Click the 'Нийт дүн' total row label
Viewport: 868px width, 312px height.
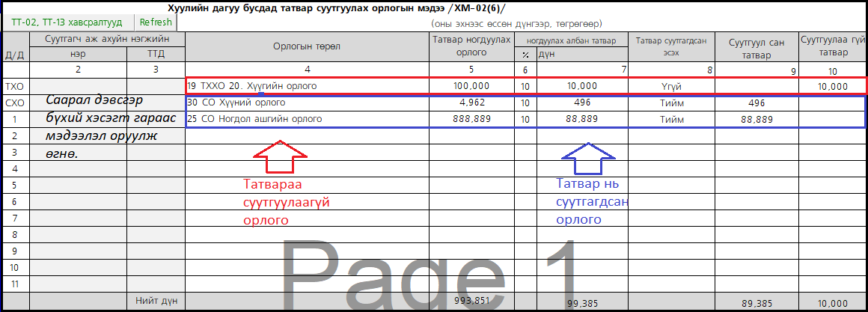click(156, 302)
